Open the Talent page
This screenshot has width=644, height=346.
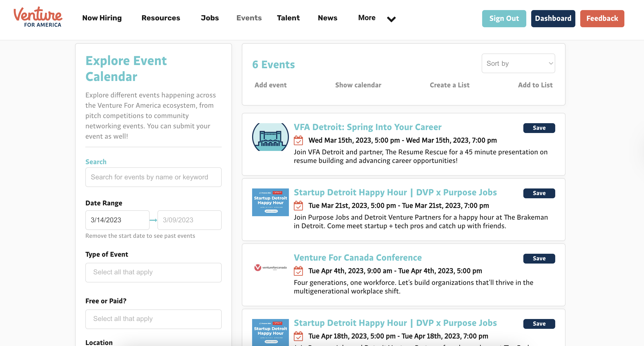point(288,18)
